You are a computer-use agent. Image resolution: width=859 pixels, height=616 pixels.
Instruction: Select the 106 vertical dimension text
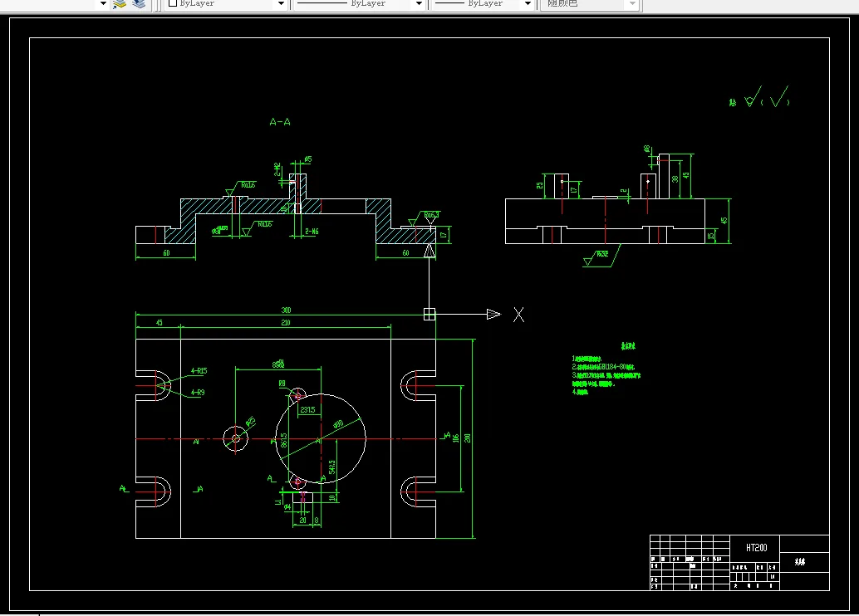[456, 438]
